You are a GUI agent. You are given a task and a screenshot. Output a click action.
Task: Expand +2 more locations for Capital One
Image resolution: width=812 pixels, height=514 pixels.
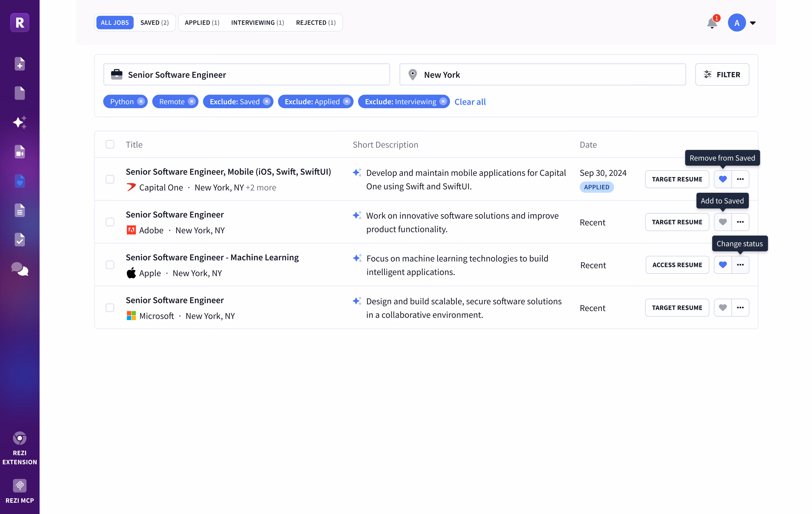pos(261,187)
